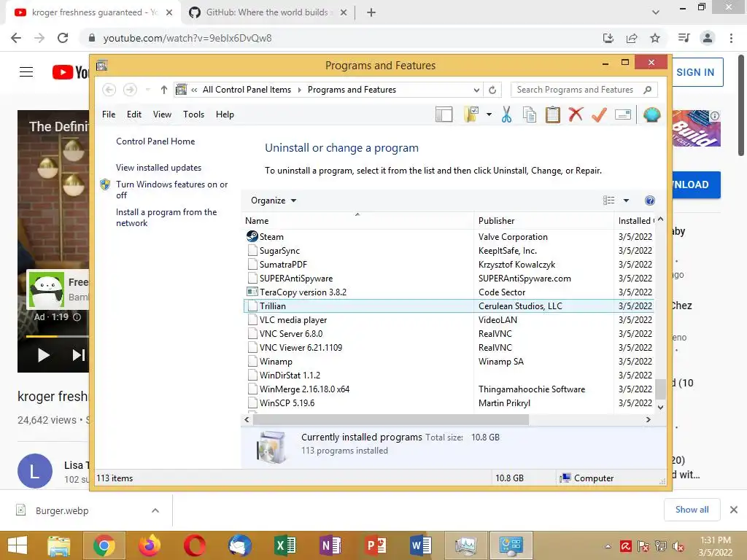
Task: Select Steam in the program list
Action: coord(449,237)
